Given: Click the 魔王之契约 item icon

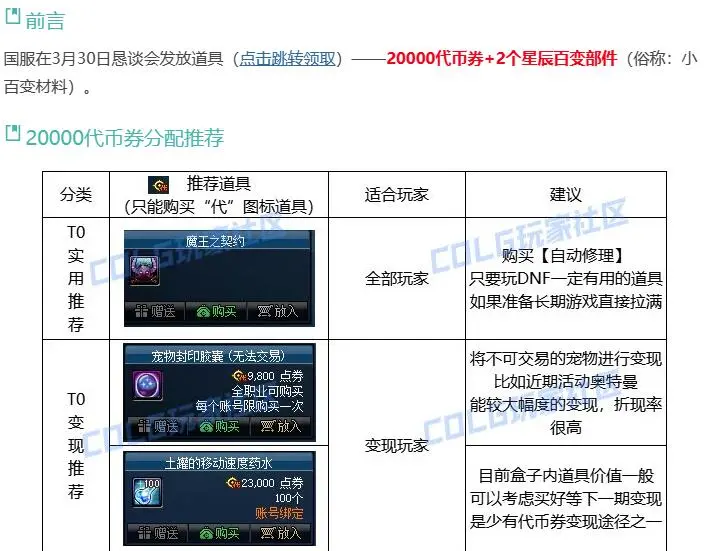Looking at the screenshot, I should [145, 270].
